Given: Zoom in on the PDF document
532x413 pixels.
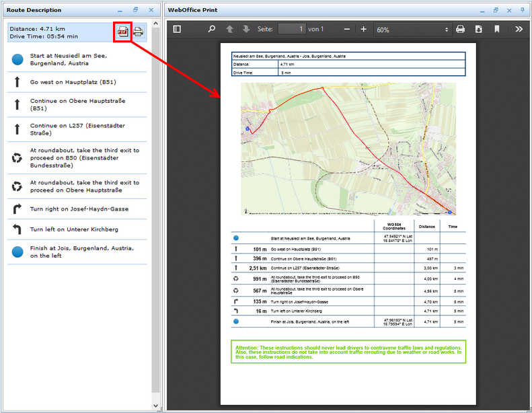Looking at the screenshot, I should coord(364,30).
